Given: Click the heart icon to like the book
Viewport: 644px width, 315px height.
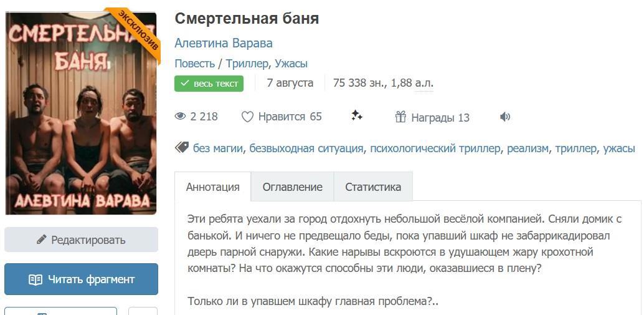Looking at the screenshot, I should 247,117.
